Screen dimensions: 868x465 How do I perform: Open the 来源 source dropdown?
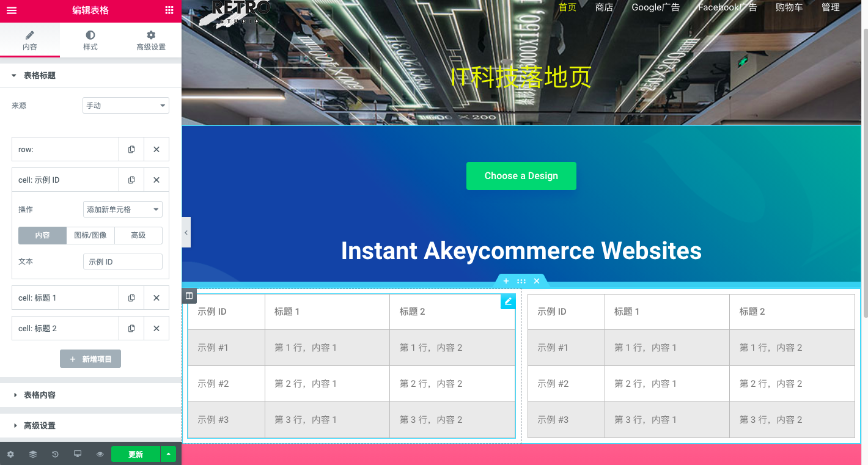point(125,106)
